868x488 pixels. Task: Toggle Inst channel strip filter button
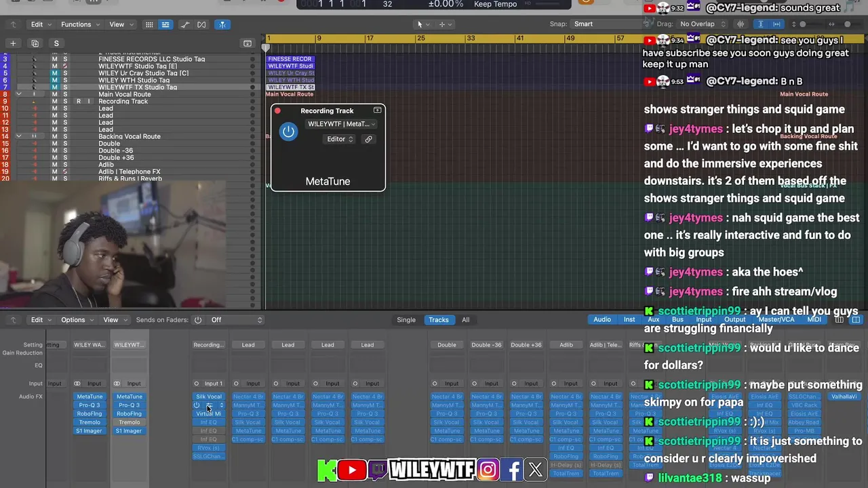[x=629, y=319]
